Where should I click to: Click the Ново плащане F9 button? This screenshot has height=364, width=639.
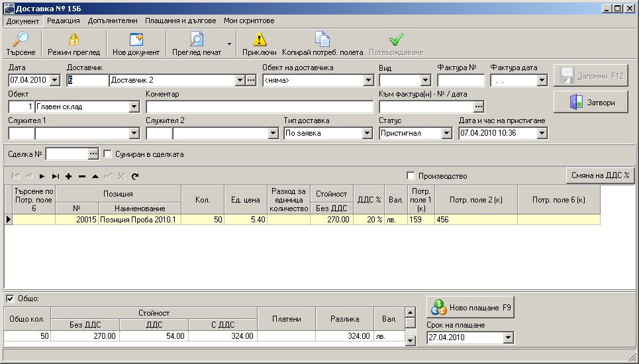[470, 307]
